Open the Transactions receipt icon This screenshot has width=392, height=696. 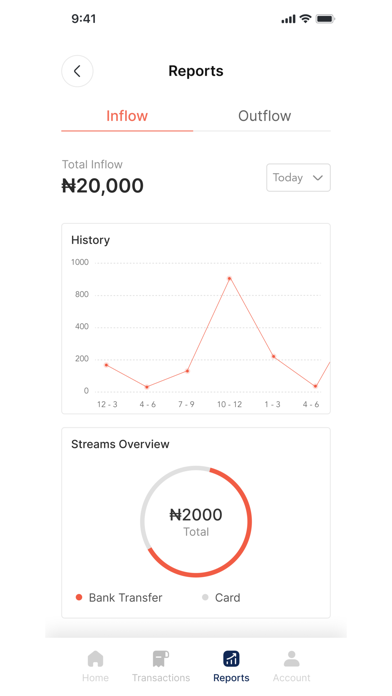click(161, 659)
